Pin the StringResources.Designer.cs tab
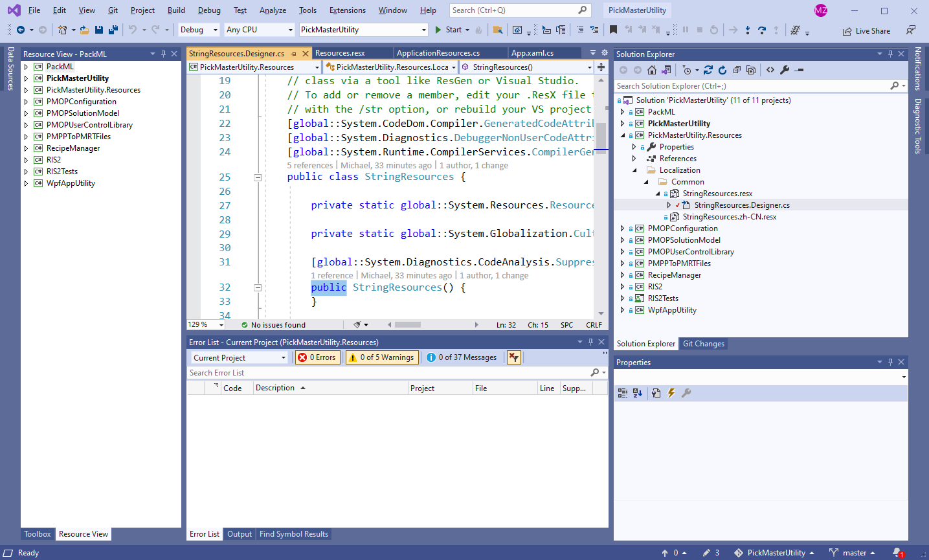 294,54
